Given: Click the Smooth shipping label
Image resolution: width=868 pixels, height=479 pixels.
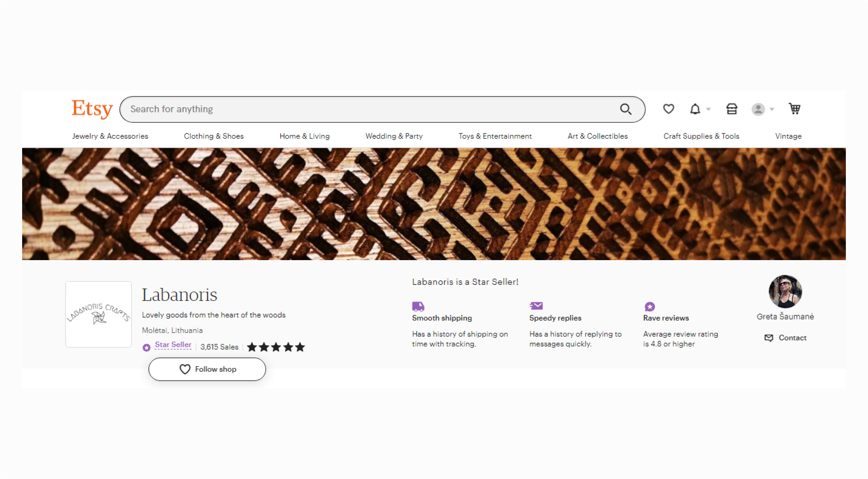Looking at the screenshot, I should click(442, 318).
